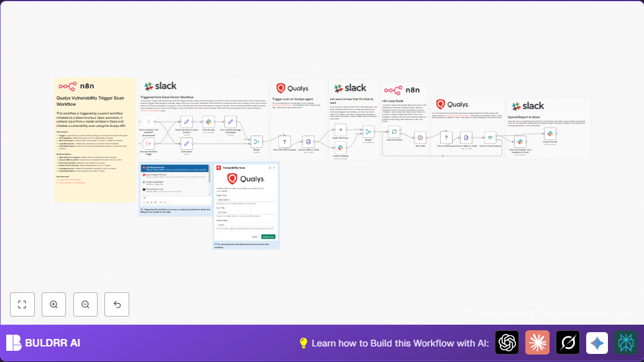
Task: Click the 'Trigger scan on Qualys agent' heading
Action: click(x=292, y=99)
